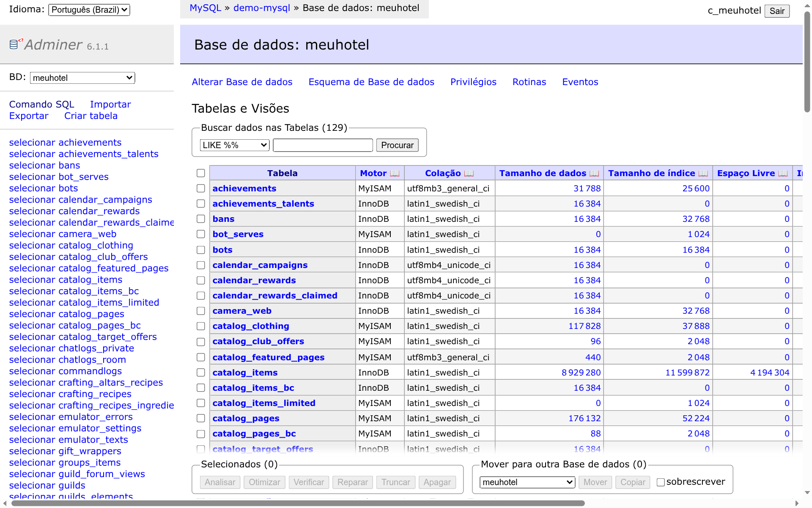
Task: Click the Procurar search button
Action: [397, 145]
